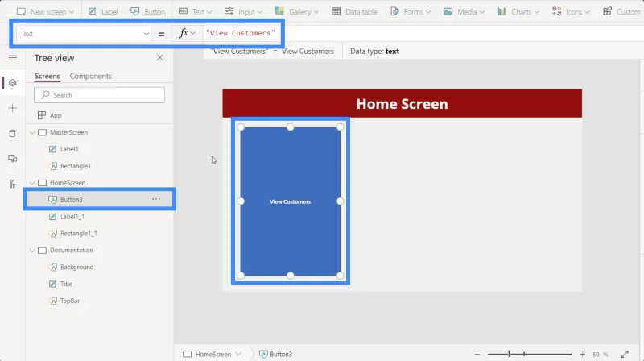
Task: Click the zoom slider track
Action: 530,354
